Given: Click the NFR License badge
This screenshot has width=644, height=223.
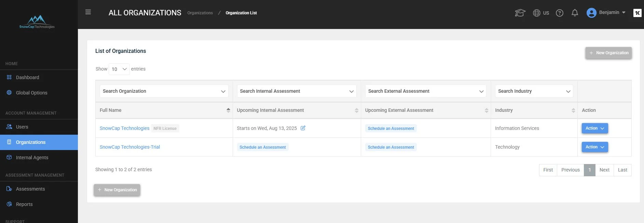Looking at the screenshot, I should click(165, 129).
